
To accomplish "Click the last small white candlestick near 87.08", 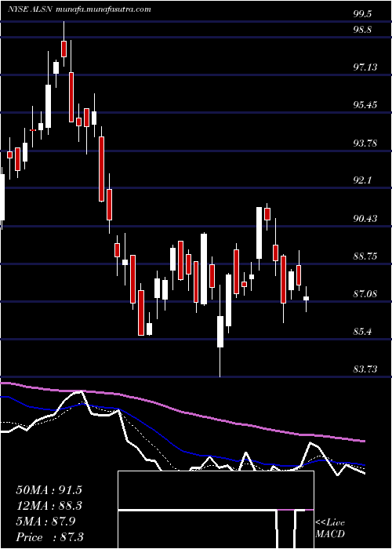I will coord(307,299).
